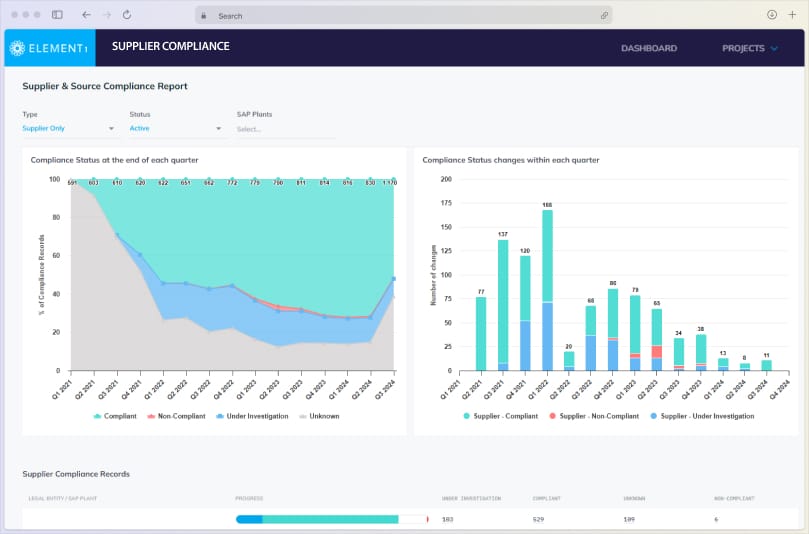Open the Type dropdown showing Supplier Only
Screen dimensions: 809x534
tap(68, 129)
